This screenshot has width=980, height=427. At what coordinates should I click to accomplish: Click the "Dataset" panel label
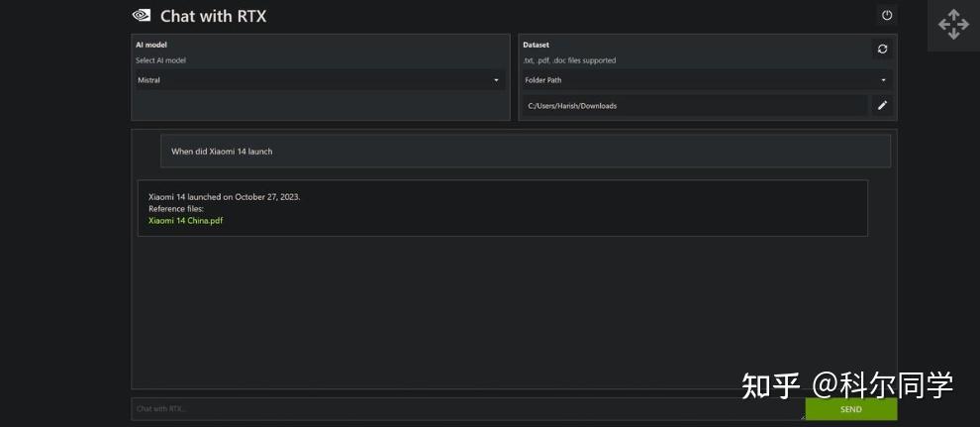pos(536,45)
